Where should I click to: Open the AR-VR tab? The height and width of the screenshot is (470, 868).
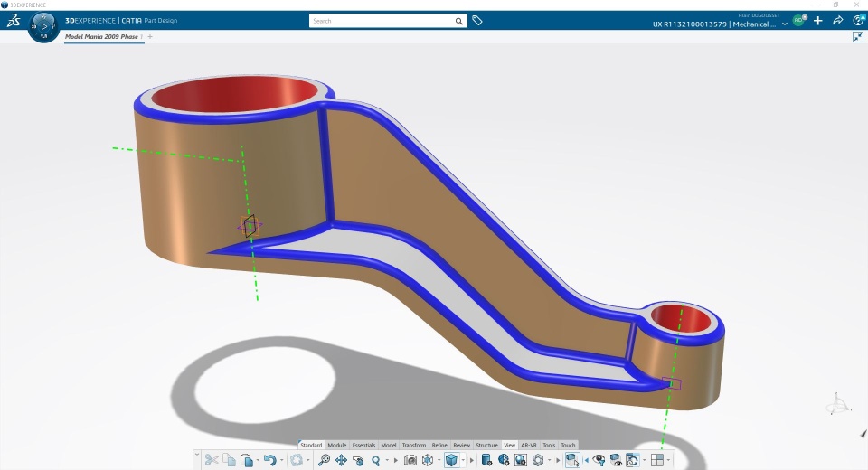(x=529, y=445)
